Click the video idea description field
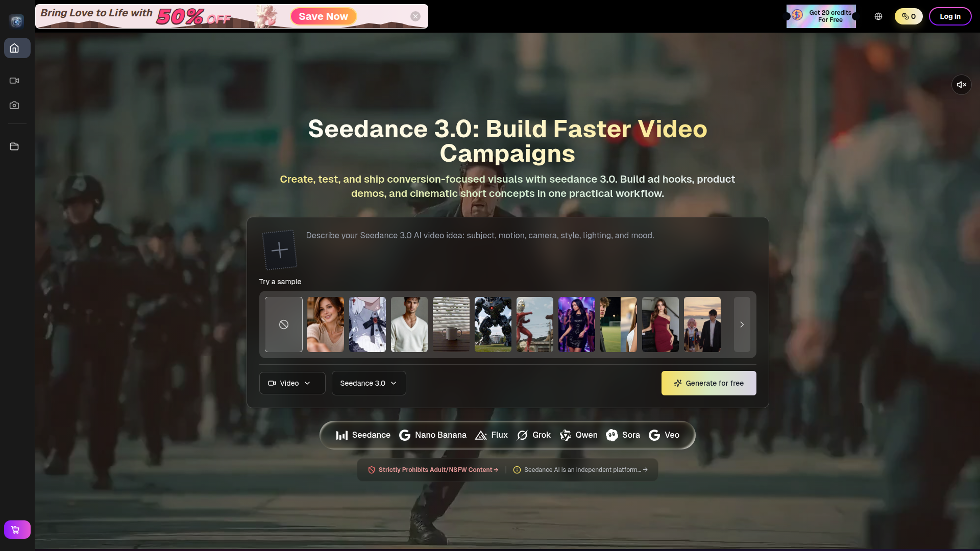 pyautogui.click(x=480, y=236)
